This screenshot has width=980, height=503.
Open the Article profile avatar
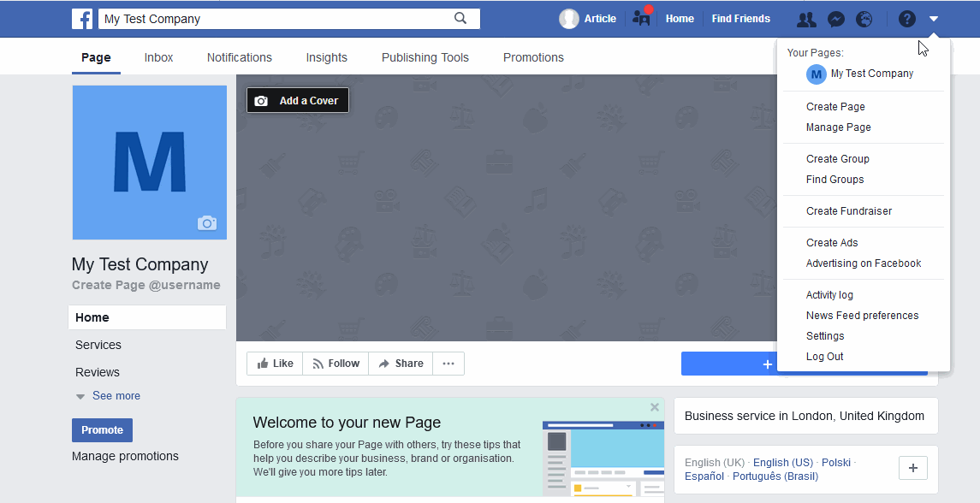569,19
